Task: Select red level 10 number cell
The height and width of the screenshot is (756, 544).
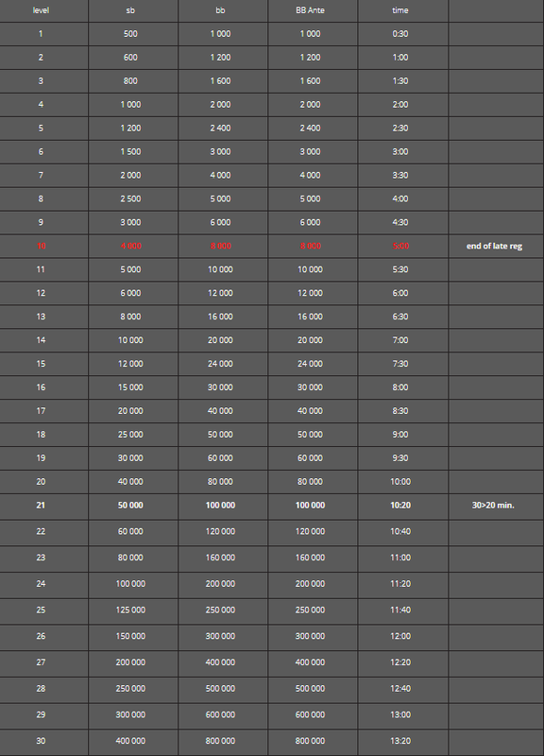Action: point(41,246)
